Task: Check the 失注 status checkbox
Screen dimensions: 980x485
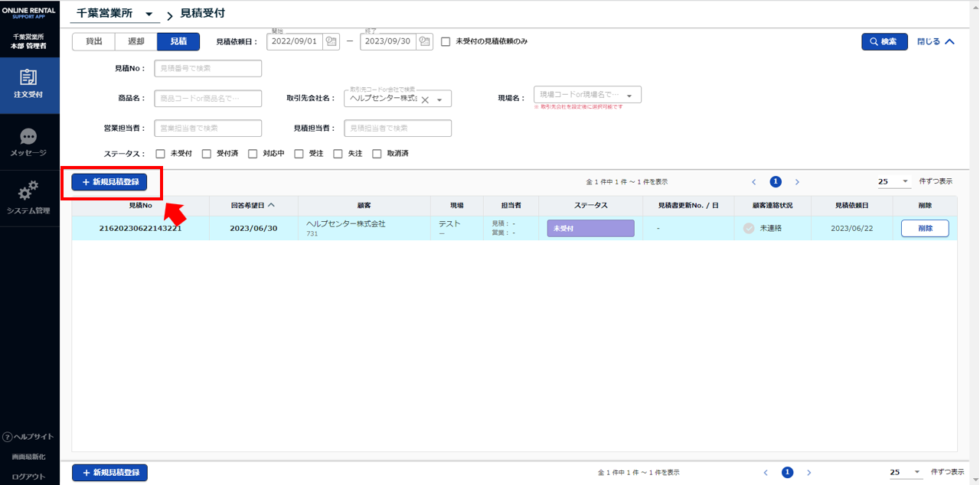Action: [338, 154]
